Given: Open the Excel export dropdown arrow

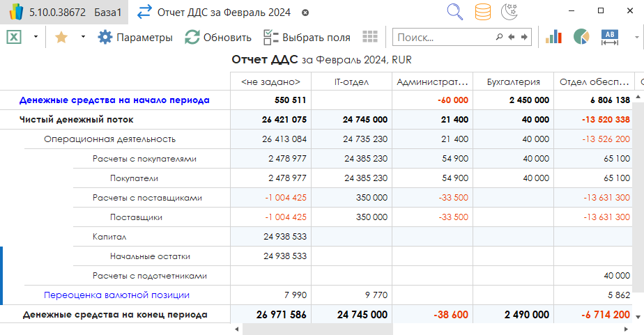Looking at the screenshot, I should tap(35, 37).
